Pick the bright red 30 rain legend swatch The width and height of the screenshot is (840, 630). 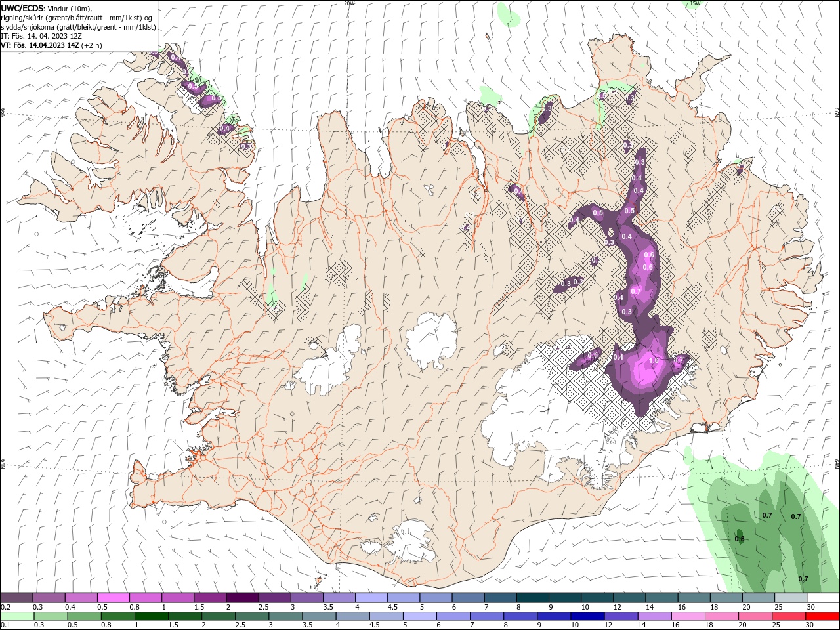click(822, 616)
